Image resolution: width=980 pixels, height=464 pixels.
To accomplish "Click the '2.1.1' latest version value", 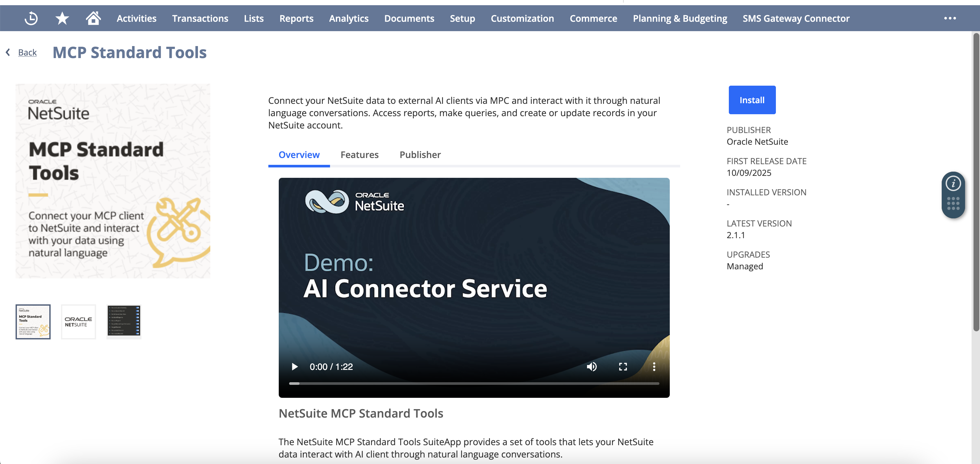I will click(x=736, y=236).
